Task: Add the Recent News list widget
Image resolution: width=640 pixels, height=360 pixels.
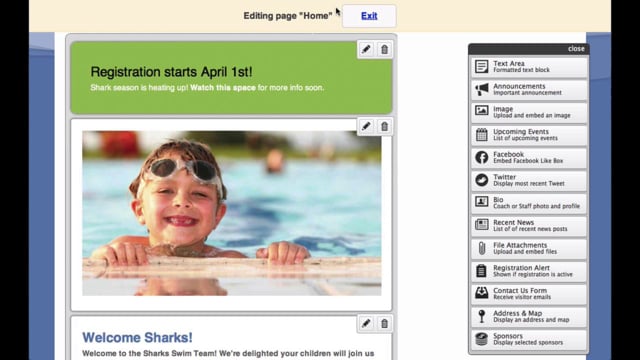Action: coord(529,226)
